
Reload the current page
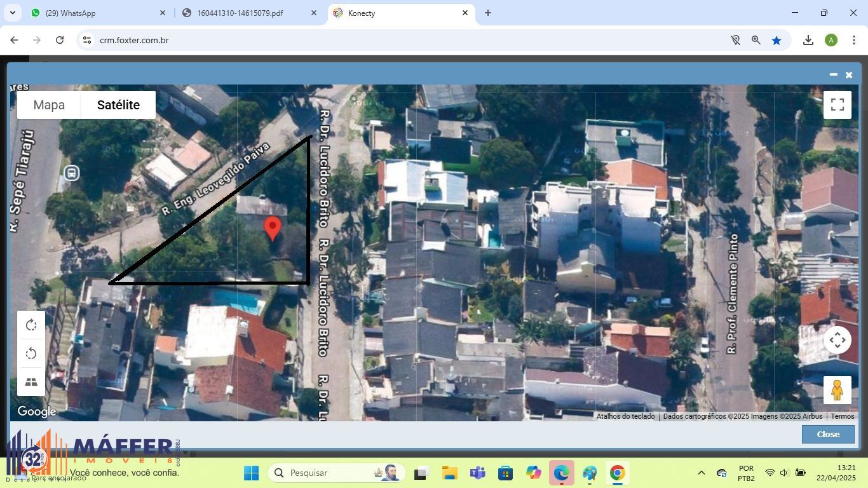tap(60, 40)
